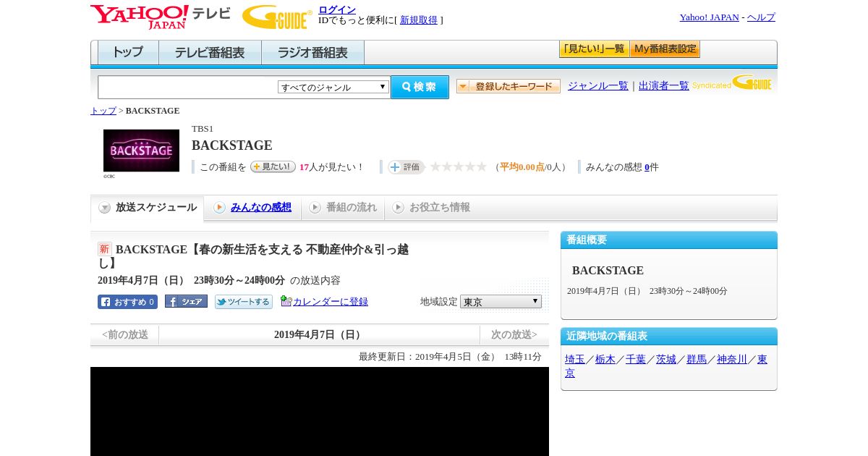Select the お役立ち情報 tab

[431, 208]
